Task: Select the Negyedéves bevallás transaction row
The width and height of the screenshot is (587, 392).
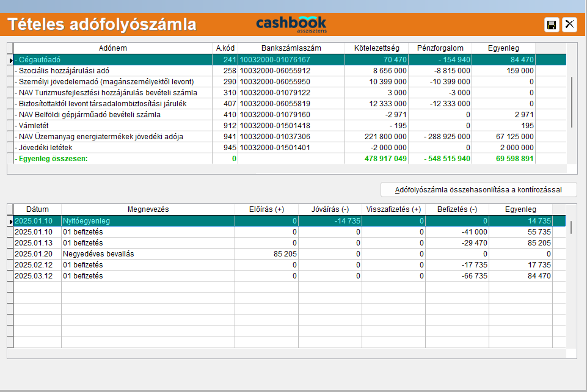Action: coord(147,253)
